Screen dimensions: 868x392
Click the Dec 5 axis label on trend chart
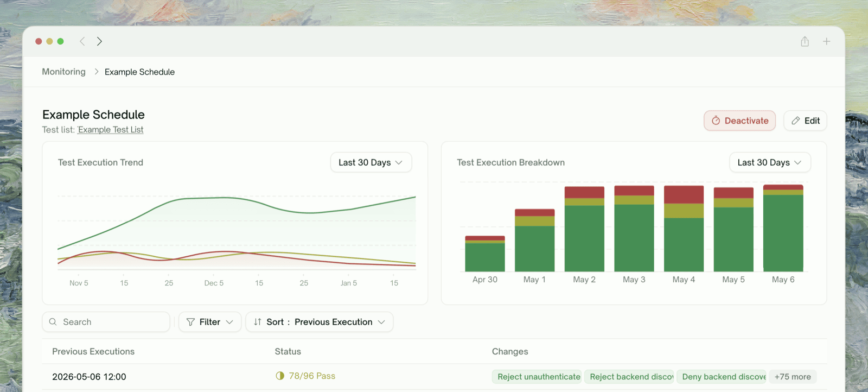(214, 283)
